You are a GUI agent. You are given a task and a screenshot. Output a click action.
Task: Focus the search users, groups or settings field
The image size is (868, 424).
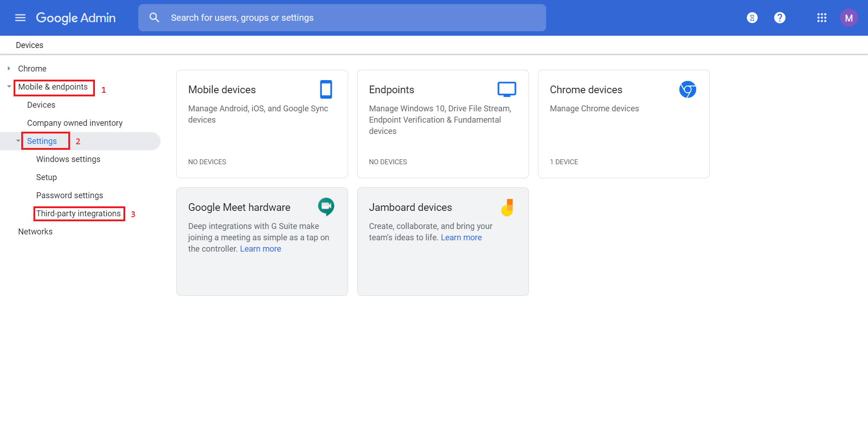click(353, 18)
